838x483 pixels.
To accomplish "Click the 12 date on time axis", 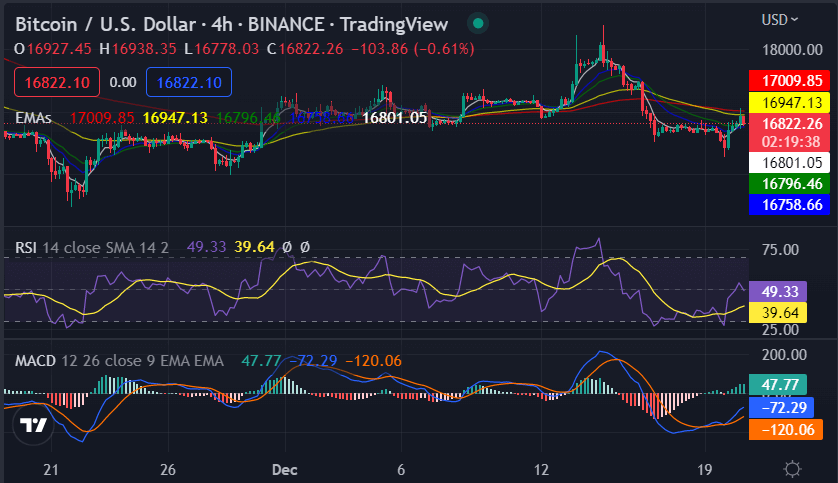I will point(541,470).
